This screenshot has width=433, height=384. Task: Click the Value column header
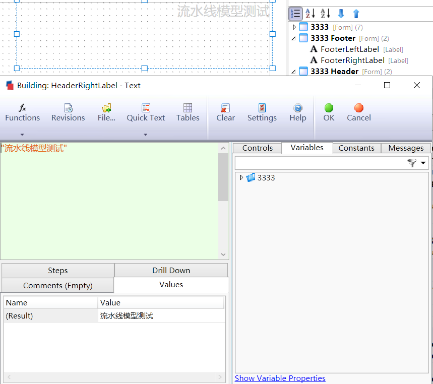point(161,303)
